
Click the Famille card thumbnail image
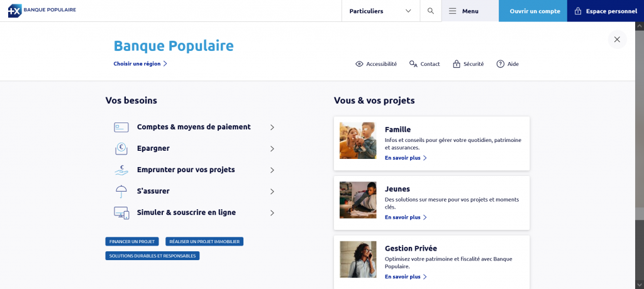(358, 141)
